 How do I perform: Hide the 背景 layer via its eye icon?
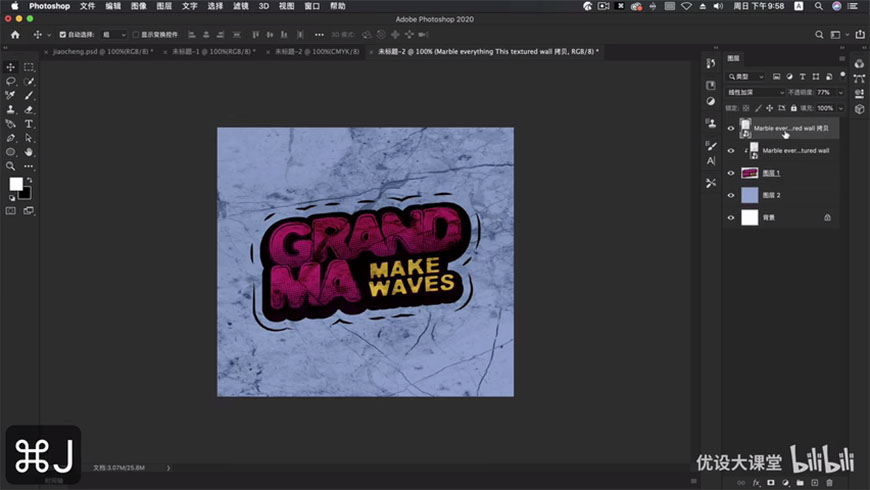click(x=731, y=217)
